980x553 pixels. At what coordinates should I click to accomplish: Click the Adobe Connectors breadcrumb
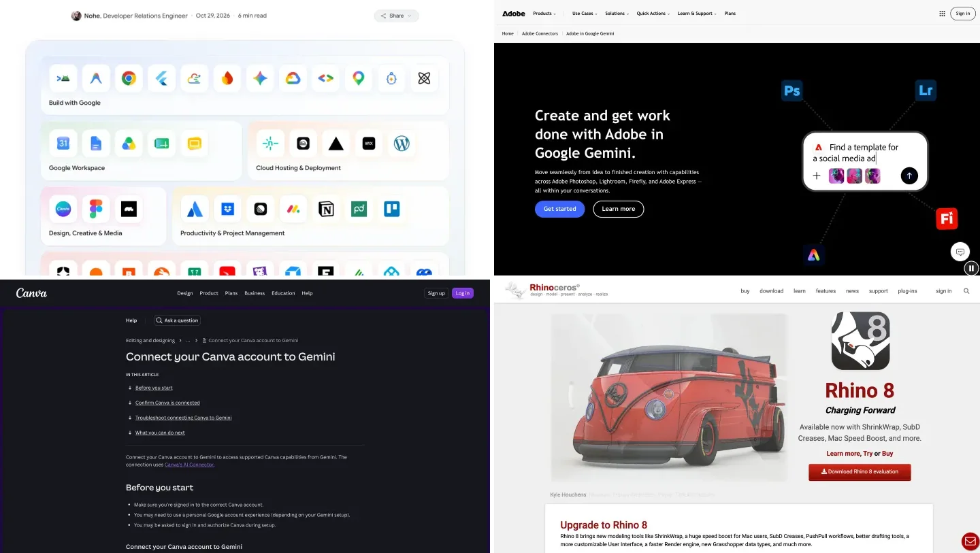tap(540, 33)
